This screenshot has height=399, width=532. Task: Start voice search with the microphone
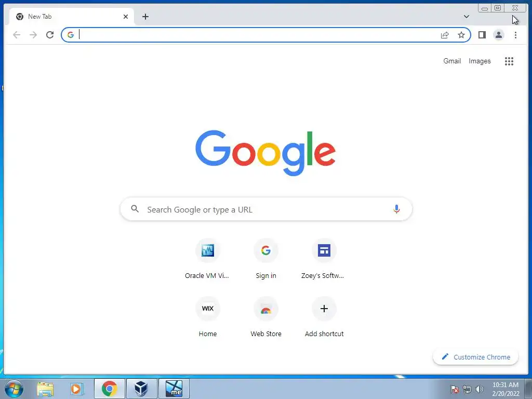[396, 209]
